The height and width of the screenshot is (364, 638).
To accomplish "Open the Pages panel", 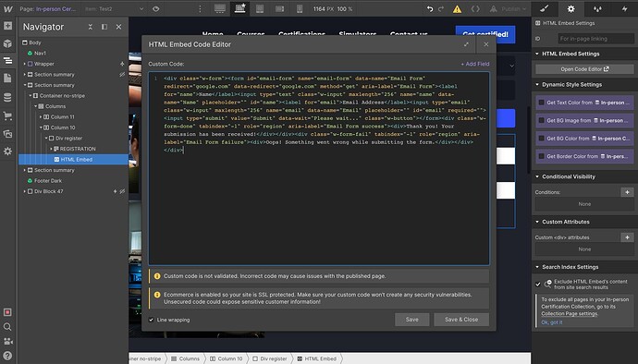I will coord(7,79).
